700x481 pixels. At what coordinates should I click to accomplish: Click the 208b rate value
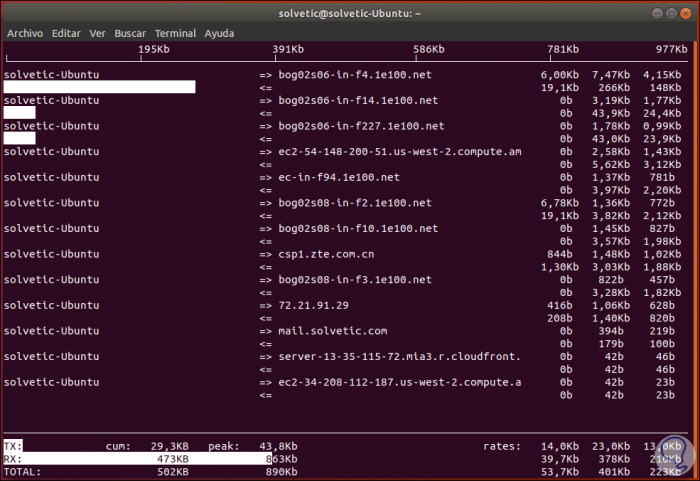(x=560, y=318)
